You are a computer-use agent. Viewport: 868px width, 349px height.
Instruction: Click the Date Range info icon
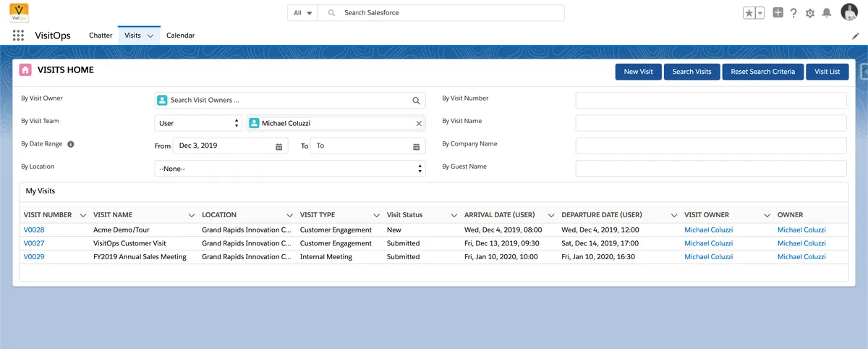coord(71,144)
